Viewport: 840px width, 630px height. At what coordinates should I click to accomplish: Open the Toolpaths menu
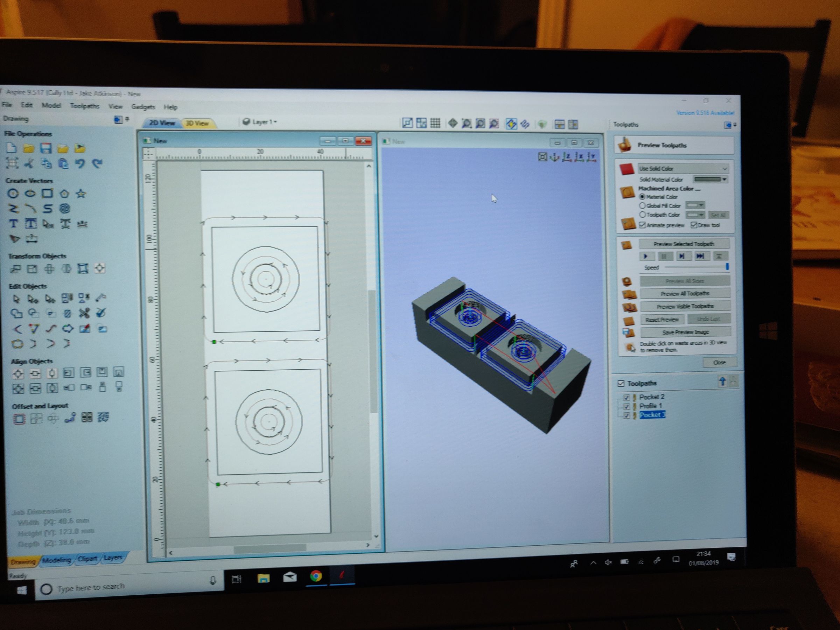[x=84, y=106]
